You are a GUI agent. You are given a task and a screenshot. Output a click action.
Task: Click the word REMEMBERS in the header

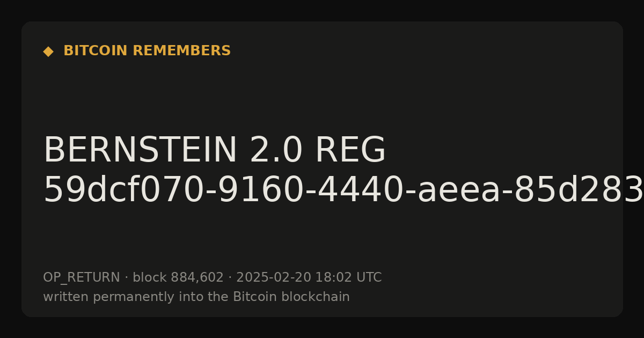click(182, 51)
